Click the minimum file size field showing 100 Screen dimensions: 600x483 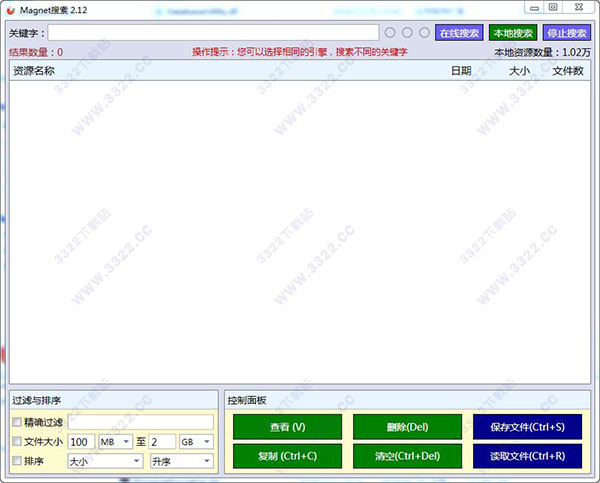81,442
